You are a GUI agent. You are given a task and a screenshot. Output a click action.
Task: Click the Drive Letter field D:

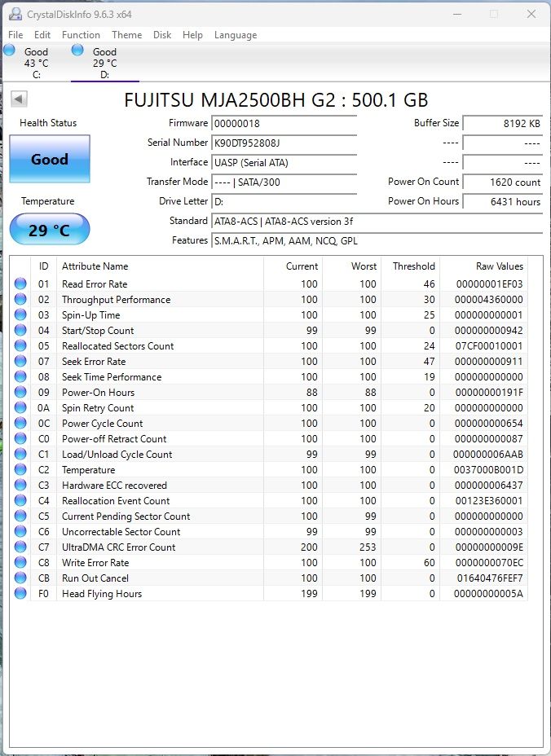(284, 201)
